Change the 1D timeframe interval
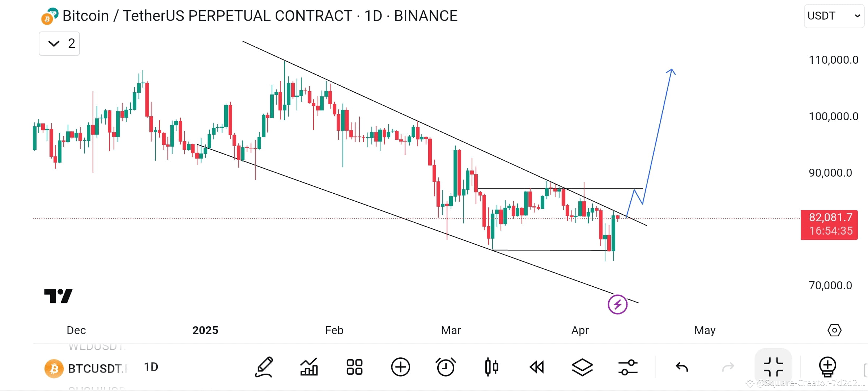 (x=151, y=367)
